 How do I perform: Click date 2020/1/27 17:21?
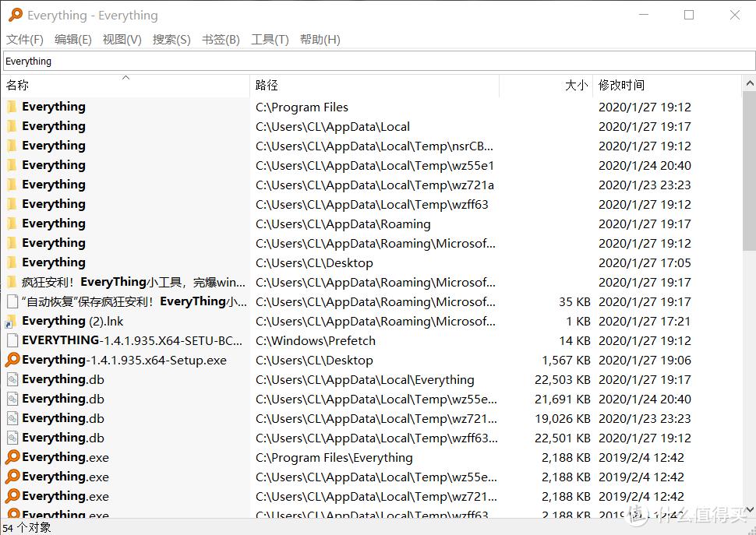(x=645, y=321)
